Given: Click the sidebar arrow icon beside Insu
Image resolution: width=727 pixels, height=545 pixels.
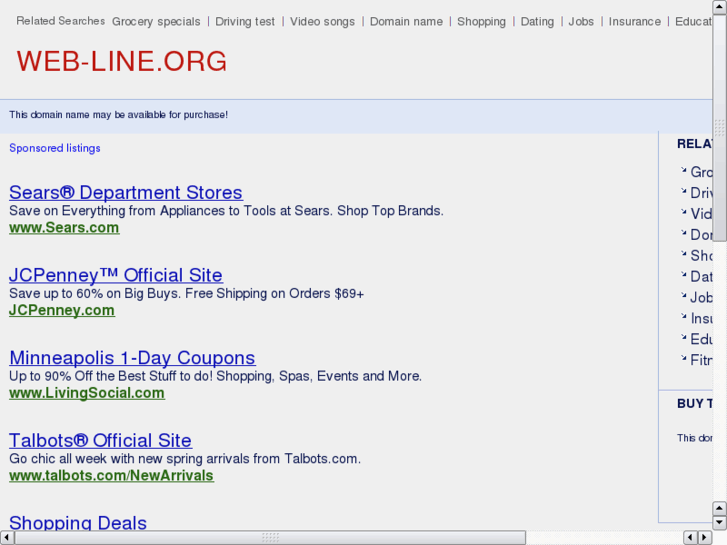Looking at the screenshot, I should (683, 316).
